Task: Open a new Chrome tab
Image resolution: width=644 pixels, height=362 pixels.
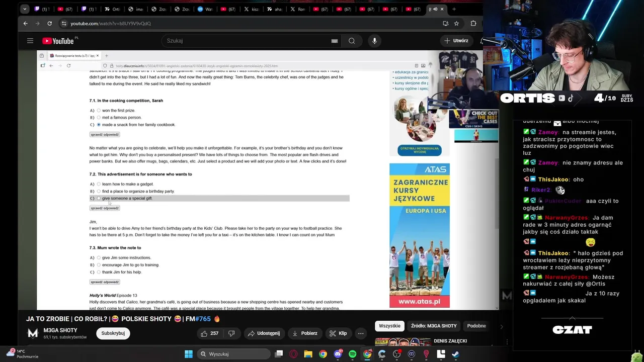Action: pyautogui.click(x=454, y=9)
